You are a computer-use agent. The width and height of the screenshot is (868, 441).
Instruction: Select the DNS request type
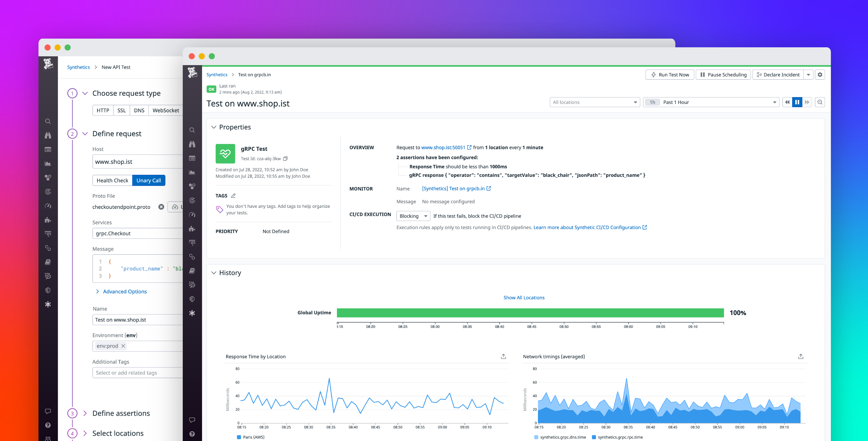139,110
